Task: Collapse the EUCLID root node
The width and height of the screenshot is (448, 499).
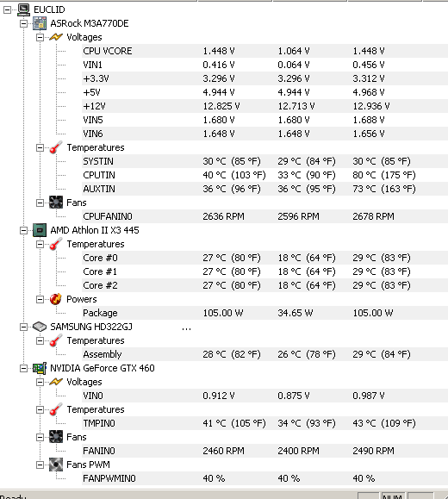Action: (x=7, y=10)
